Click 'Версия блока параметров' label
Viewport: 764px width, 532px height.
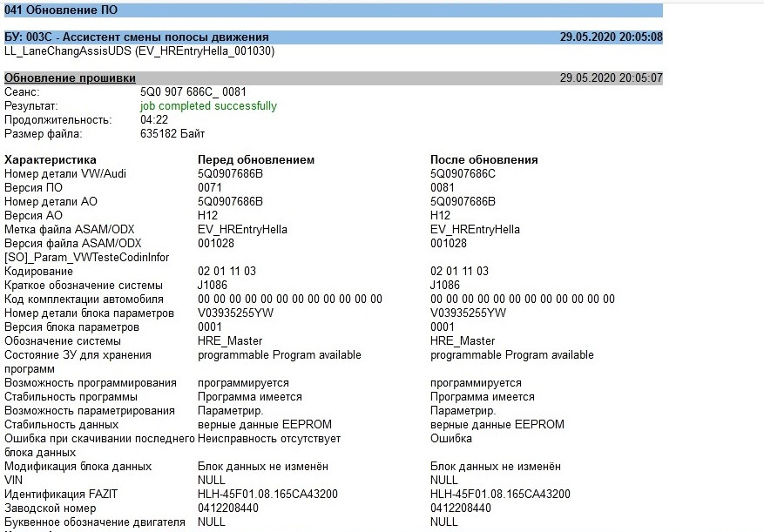click(x=71, y=327)
